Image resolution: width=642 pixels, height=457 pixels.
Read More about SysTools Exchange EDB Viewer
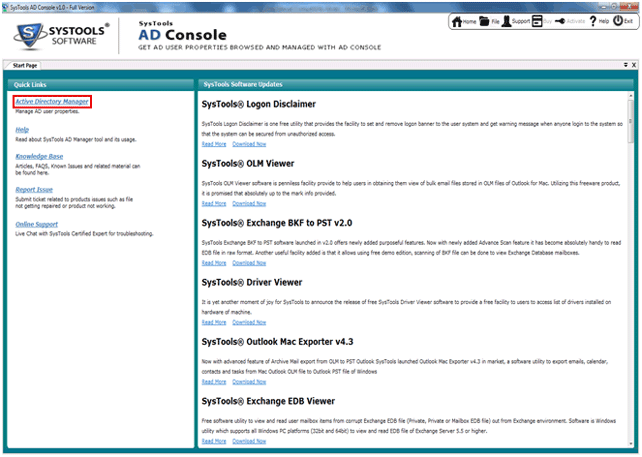214,441
